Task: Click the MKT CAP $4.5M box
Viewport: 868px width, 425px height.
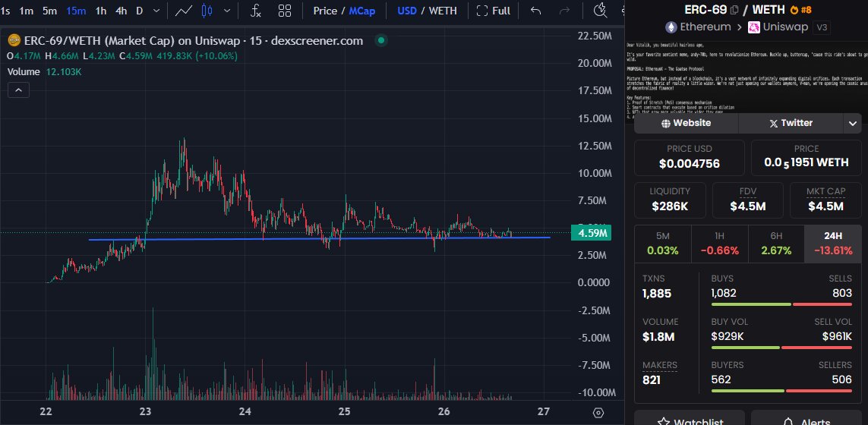Action: [x=825, y=200]
